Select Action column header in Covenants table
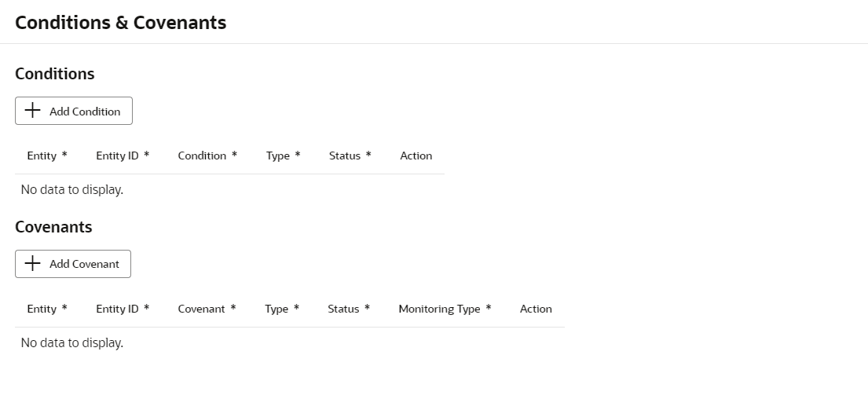Viewport: 868px width, 399px height. [x=536, y=309]
